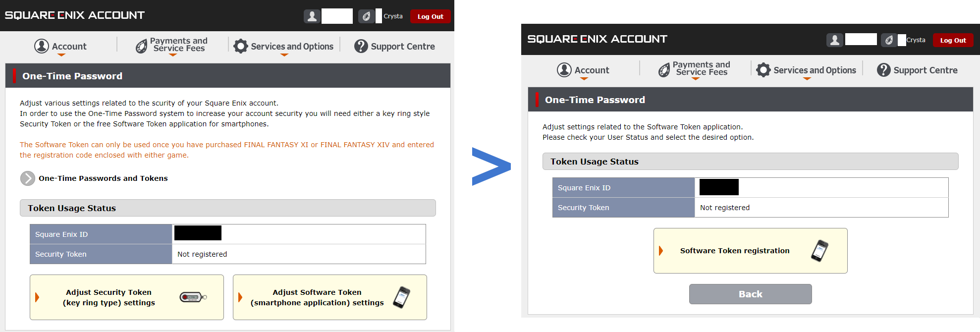This screenshot has height=332, width=980.
Task: Click circular arrow icon beside One-Time Passwords link
Action: tap(28, 178)
